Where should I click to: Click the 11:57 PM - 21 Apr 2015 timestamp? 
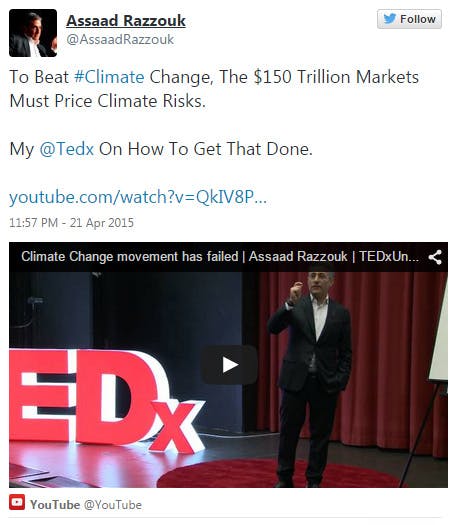71,223
